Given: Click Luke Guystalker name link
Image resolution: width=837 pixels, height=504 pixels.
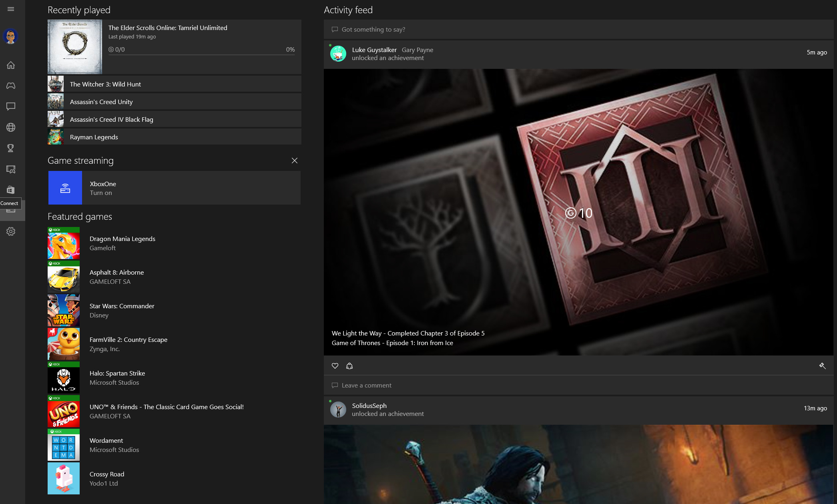Looking at the screenshot, I should click(x=374, y=50).
